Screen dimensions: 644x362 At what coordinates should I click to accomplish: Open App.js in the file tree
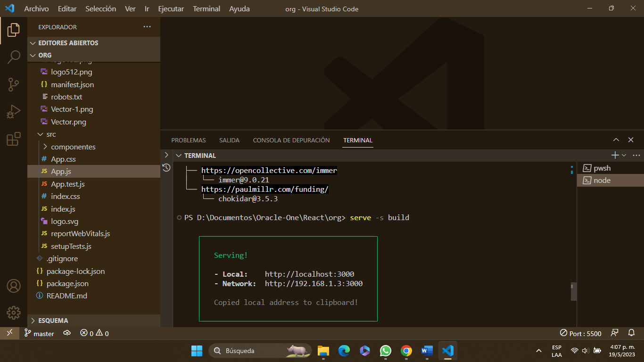point(94,172)
